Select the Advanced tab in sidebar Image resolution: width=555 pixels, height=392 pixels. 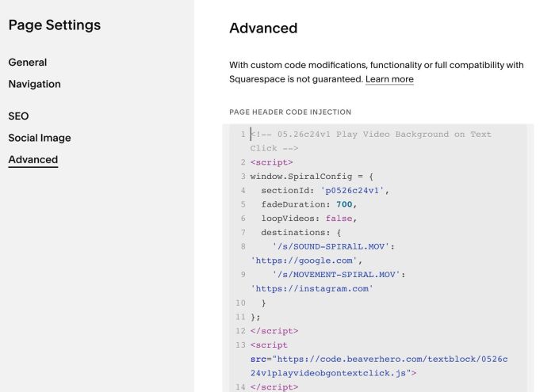tap(33, 159)
